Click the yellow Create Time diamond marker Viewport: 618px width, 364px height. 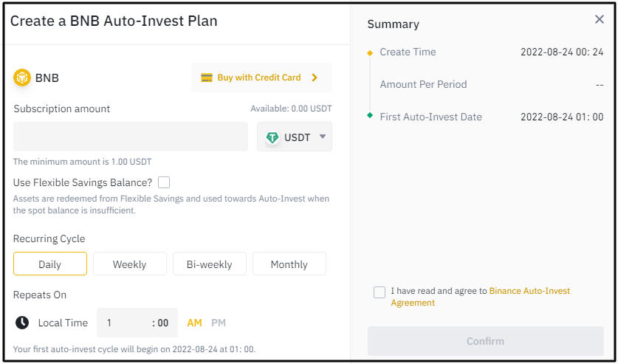pyautogui.click(x=370, y=52)
